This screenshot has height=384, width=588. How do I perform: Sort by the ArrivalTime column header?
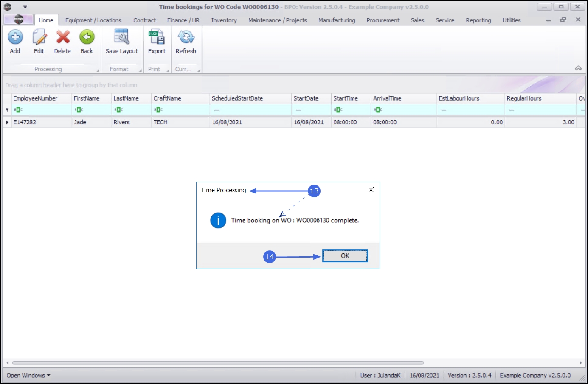(404, 98)
